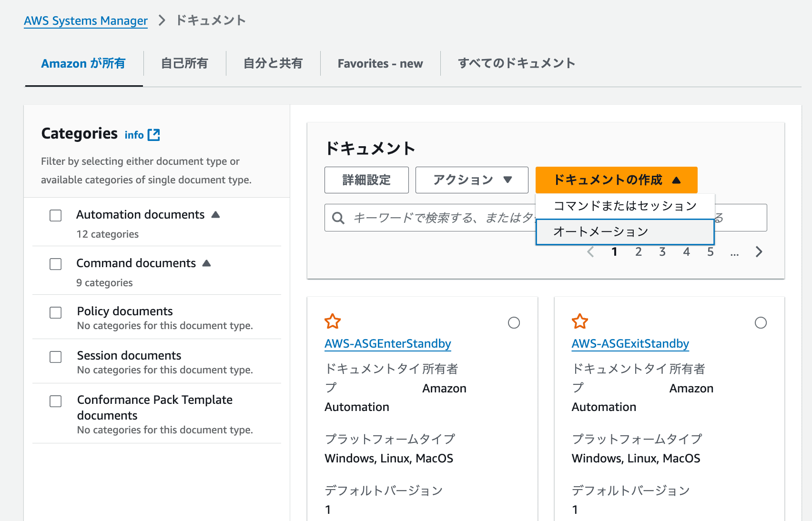Open the AWS Systems Manager breadcrumb link
Viewport: 812px width, 521px height.
pyautogui.click(x=86, y=21)
